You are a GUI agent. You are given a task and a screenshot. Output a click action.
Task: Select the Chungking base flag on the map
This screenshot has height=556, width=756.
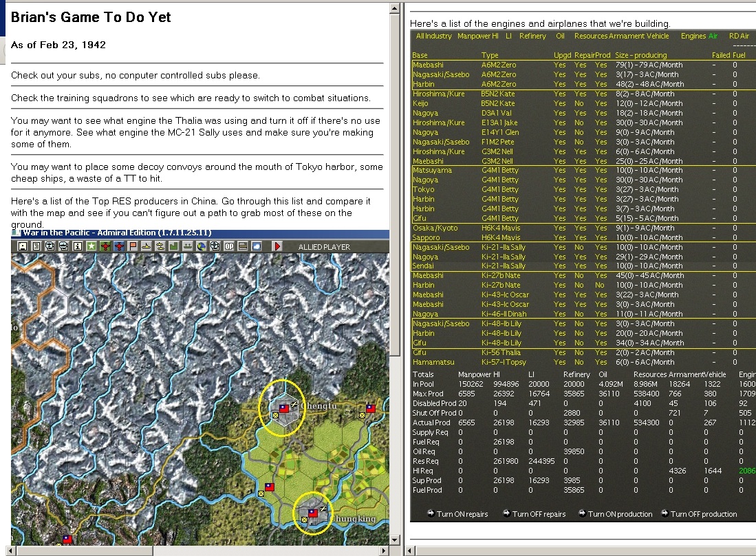pyautogui.click(x=313, y=513)
